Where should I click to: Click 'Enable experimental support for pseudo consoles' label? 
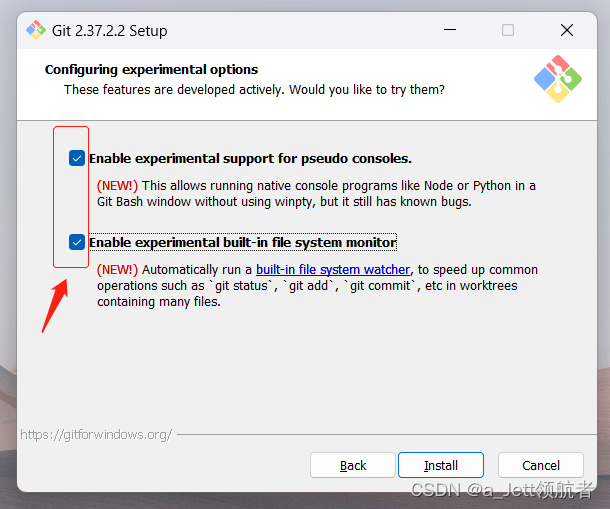pyautogui.click(x=251, y=159)
